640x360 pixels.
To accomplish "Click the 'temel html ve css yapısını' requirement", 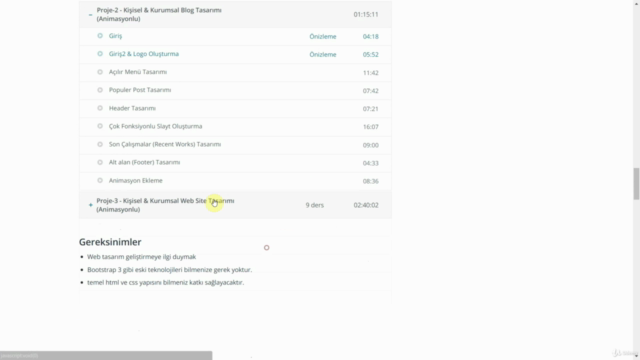I will (166, 282).
